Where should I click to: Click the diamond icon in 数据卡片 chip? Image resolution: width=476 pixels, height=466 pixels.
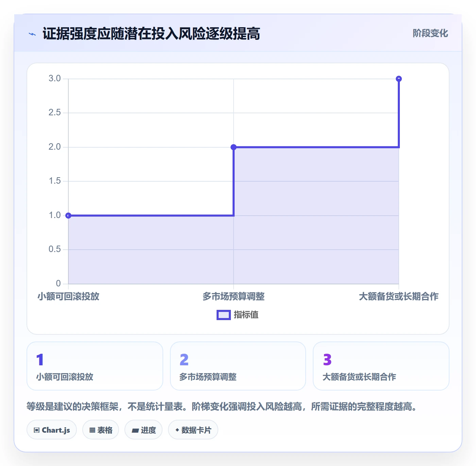tap(177, 430)
